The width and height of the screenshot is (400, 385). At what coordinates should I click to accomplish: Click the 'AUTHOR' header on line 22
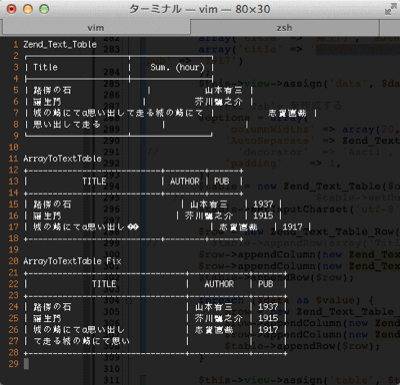pos(219,284)
